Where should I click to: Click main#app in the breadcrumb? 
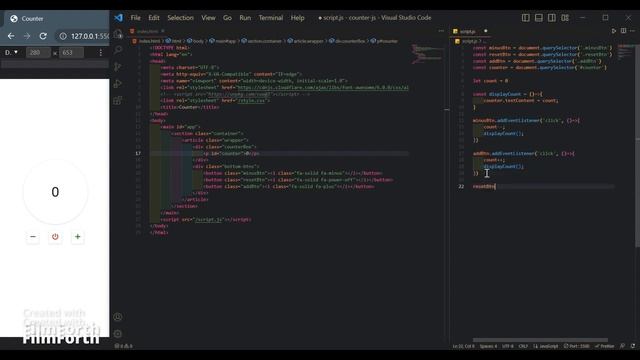pyautogui.click(x=223, y=41)
